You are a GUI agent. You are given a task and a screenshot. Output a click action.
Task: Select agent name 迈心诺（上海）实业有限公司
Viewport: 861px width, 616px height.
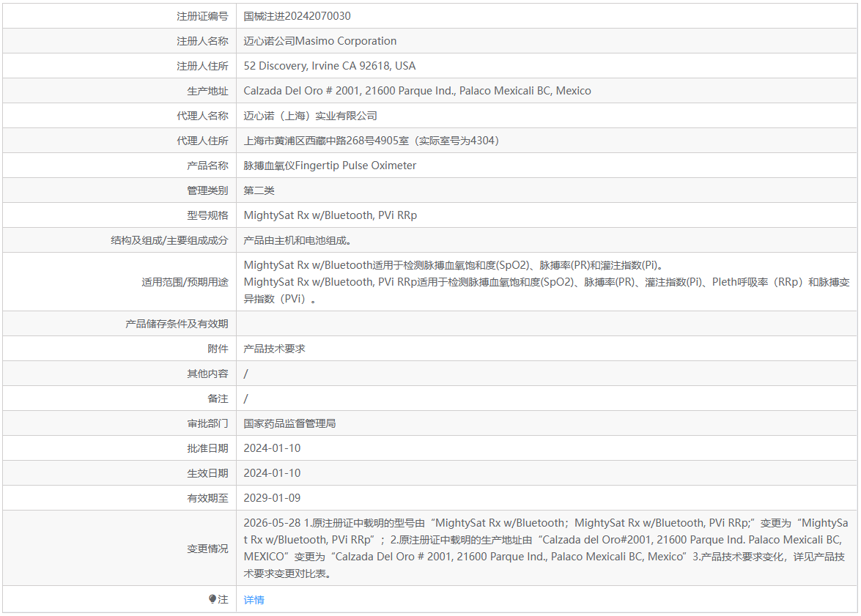[310, 116]
